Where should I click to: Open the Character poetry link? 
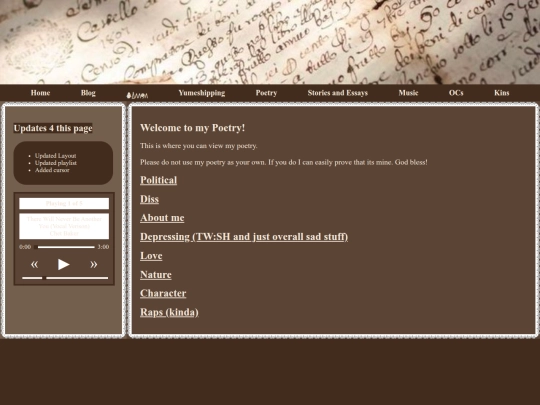pyautogui.click(x=163, y=293)
